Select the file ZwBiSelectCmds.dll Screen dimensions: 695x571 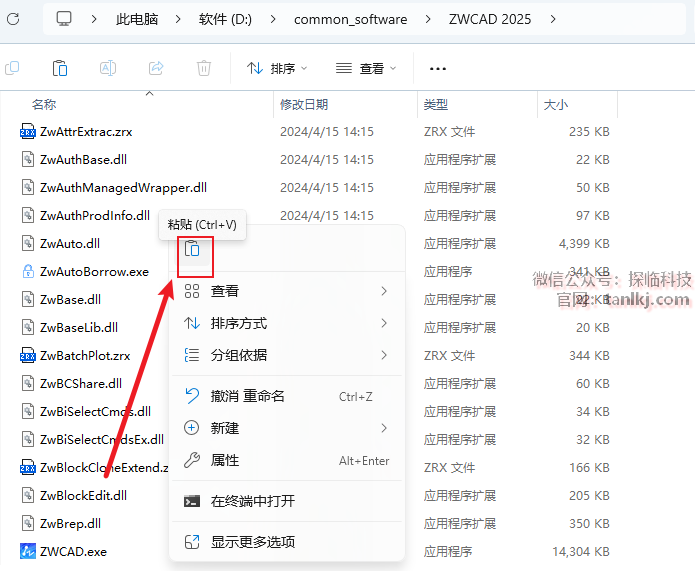click(x=95, y=411)
